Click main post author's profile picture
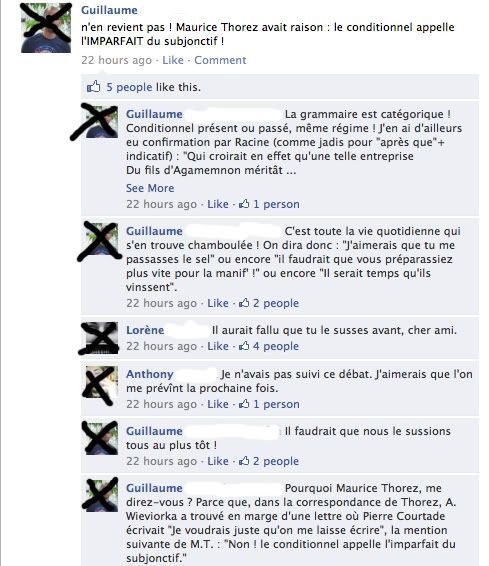Image resolution: width=489 pixels, height=566 pixels. point(46,28)
